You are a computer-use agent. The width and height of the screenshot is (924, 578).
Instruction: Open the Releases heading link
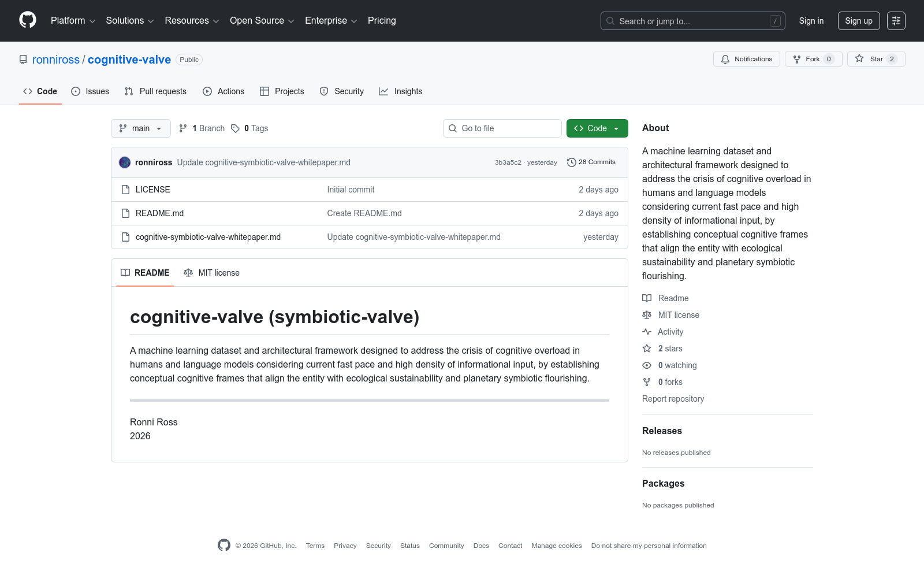662,431
